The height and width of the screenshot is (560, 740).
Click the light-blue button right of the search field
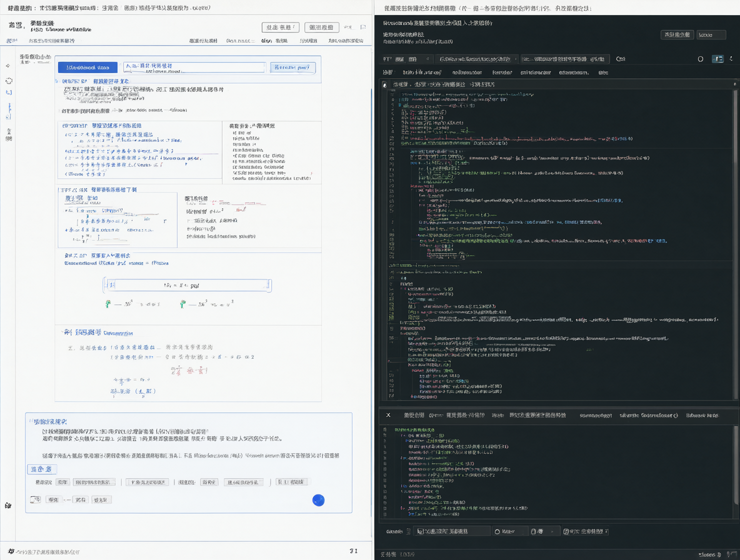pyautogui.click(x=292, y=67)
